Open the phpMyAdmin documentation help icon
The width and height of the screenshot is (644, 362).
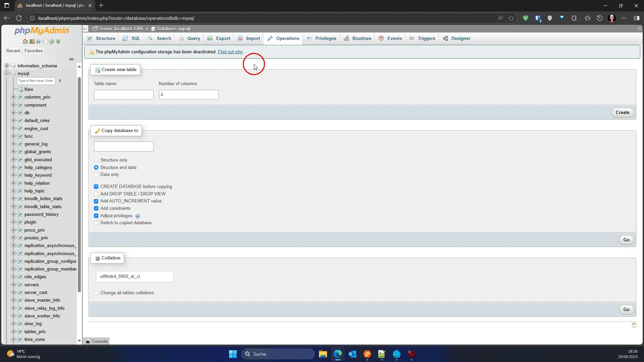[38, 42]
